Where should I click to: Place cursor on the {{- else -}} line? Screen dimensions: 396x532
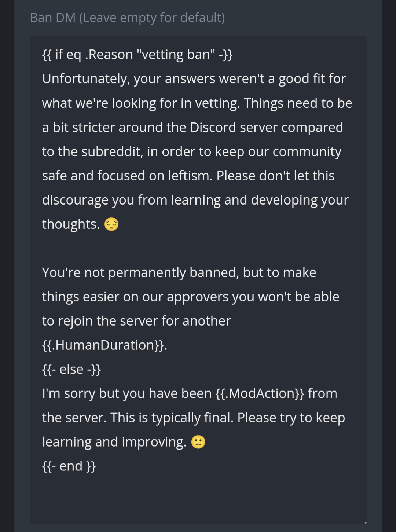[x=71, y=369]
